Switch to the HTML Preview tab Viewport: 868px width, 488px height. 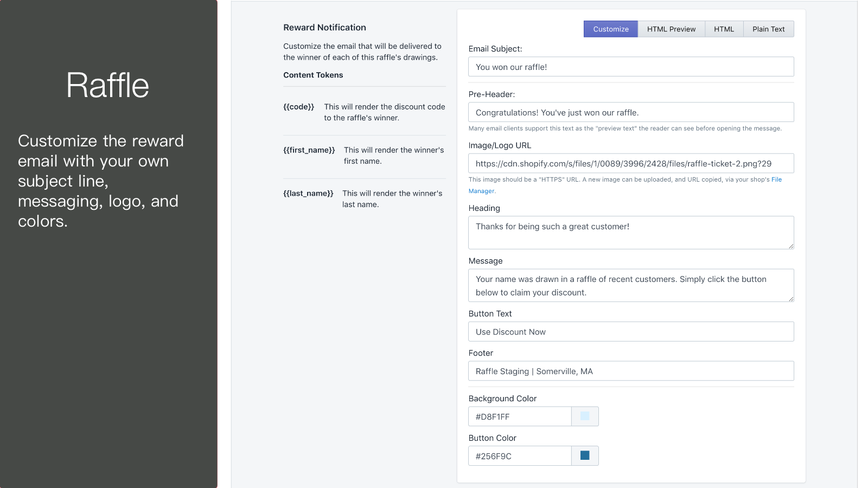click(671, 29)
